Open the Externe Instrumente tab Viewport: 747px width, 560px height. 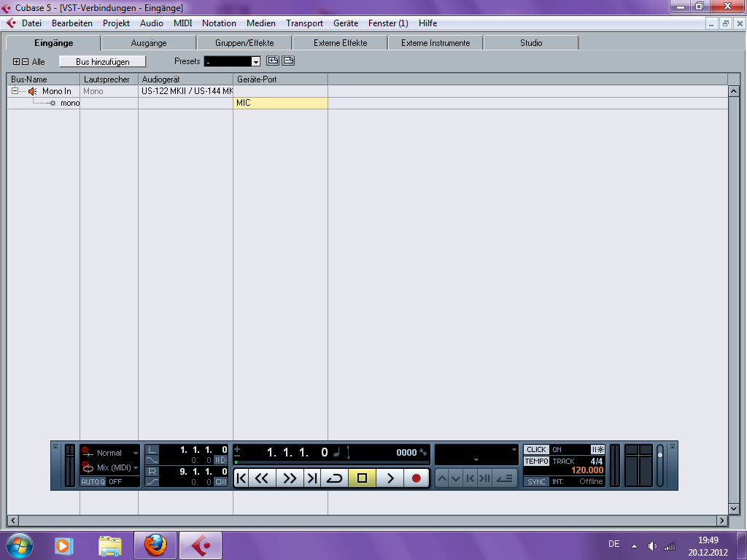click(436, 43)
